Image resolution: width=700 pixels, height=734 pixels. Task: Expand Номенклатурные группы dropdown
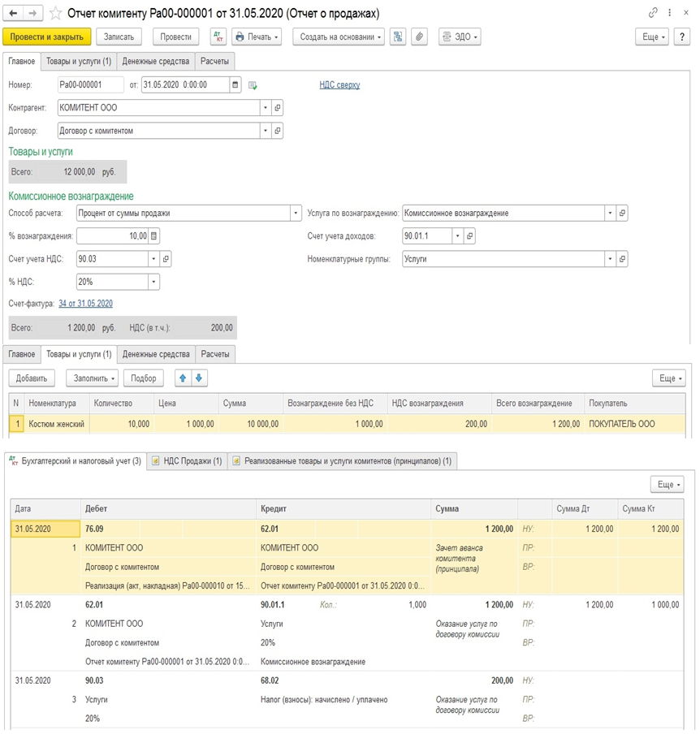(610, 259)
